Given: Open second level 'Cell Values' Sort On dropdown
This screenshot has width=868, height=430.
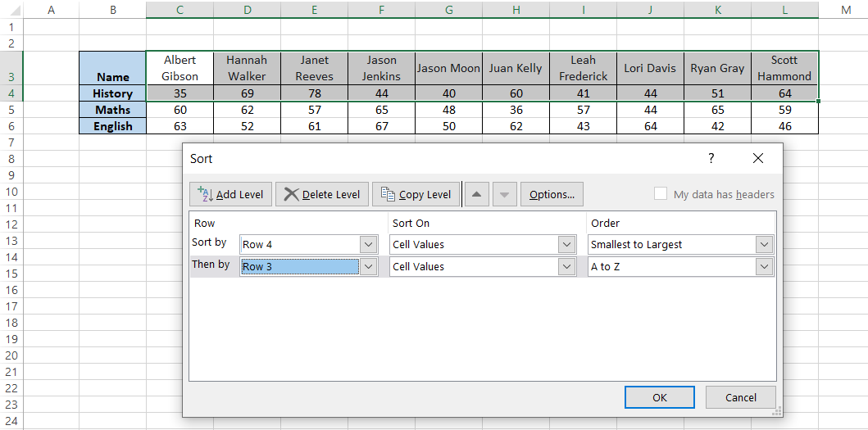Looking at the screenshot, I should 566,266.
